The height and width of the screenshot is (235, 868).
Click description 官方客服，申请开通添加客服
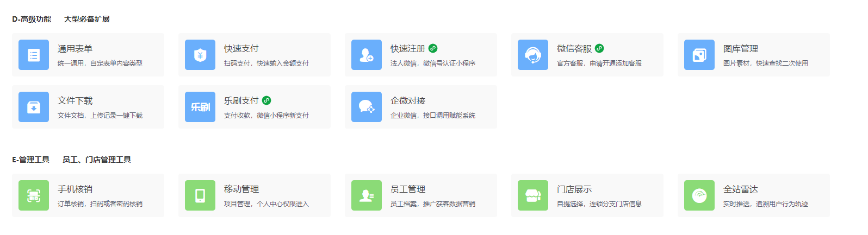click(599, 63)
